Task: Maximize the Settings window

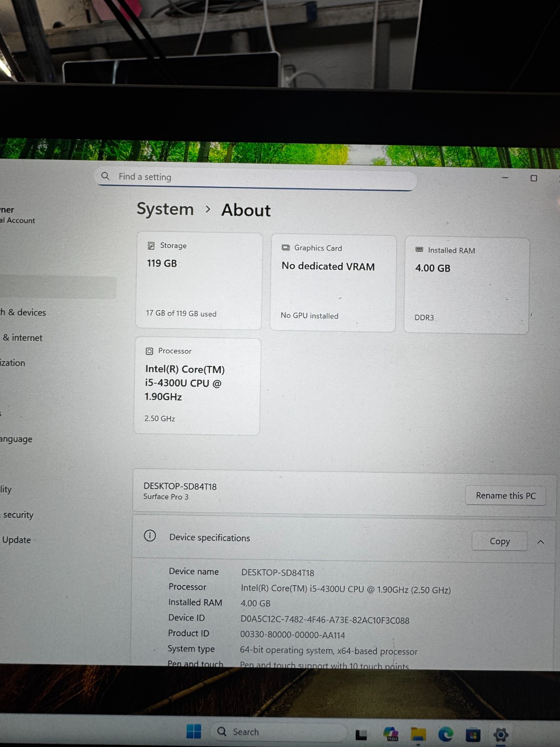Action: [x=534, y=178]
